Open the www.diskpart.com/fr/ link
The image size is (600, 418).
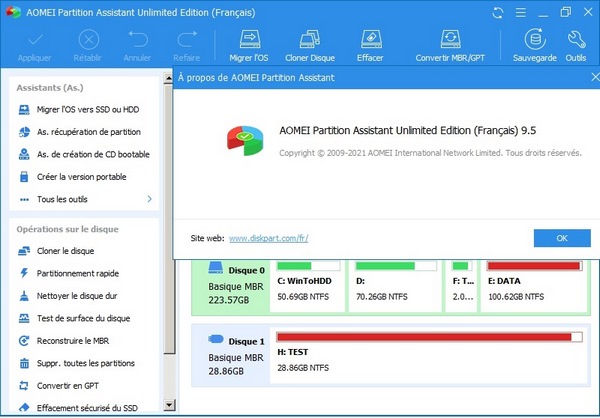click(x=269, y=238)
